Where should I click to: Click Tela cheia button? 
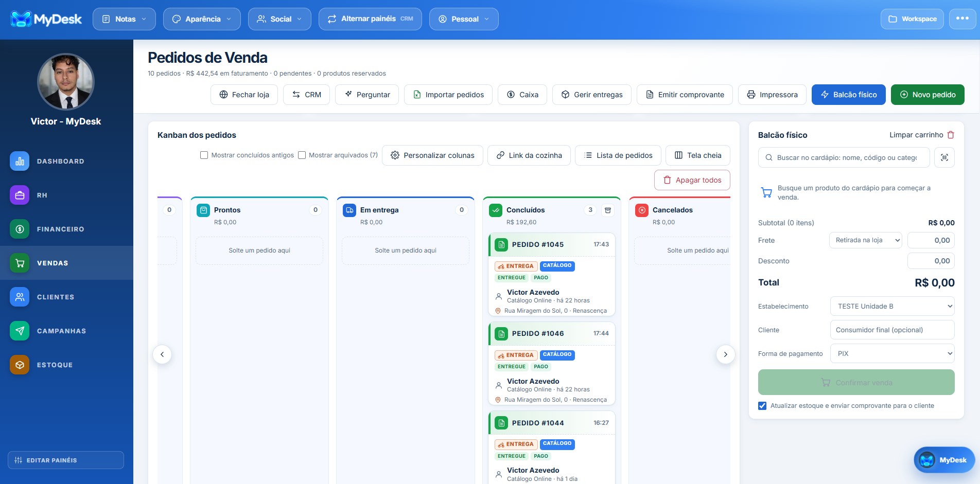[x=698, y=155]
